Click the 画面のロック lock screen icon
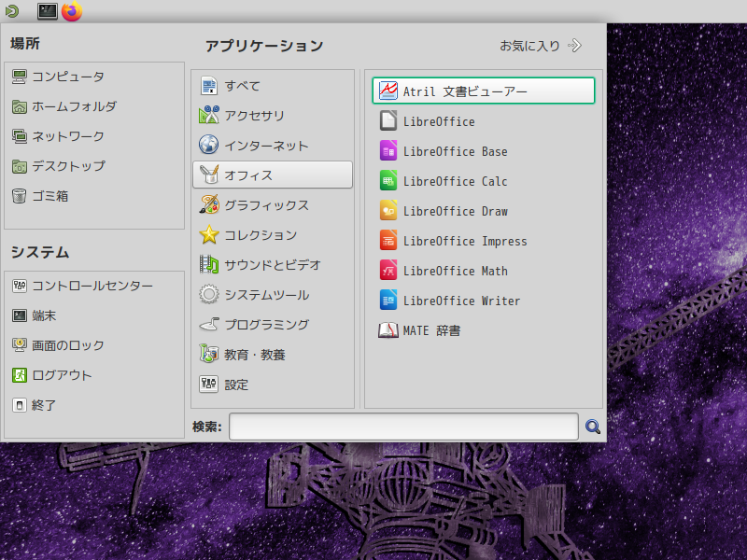This screenshot has width=747, height=560. pyautogui.click(x=19, y=345)
